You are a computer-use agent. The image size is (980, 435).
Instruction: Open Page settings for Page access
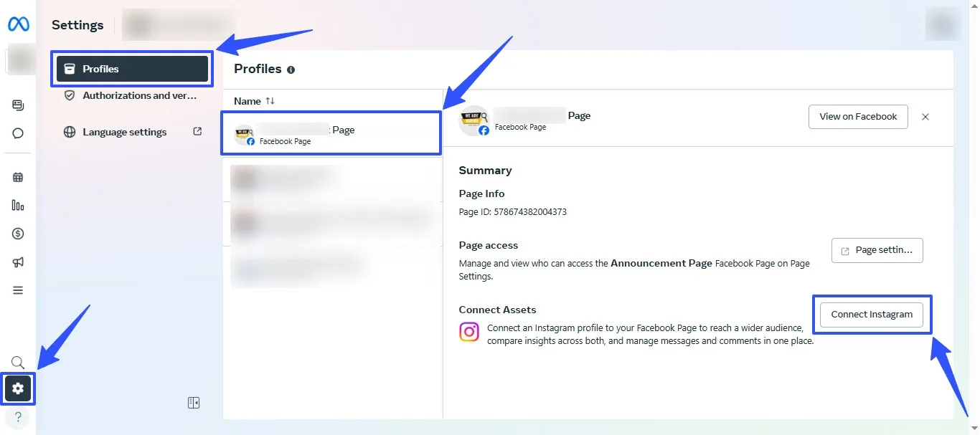[x=877, y=250]
